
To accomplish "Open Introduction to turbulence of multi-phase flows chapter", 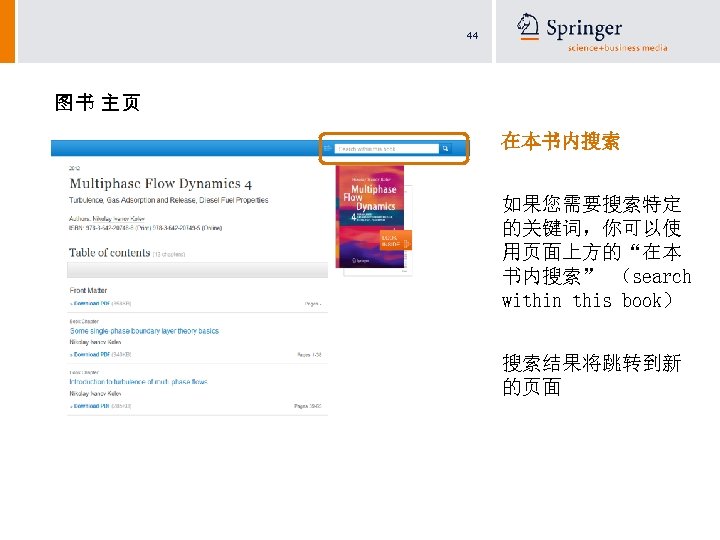I will (x=139, y=382).
